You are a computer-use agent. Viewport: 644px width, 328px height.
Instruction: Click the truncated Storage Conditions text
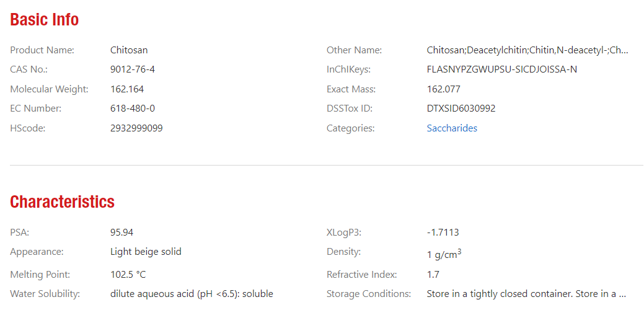(526, 294)
